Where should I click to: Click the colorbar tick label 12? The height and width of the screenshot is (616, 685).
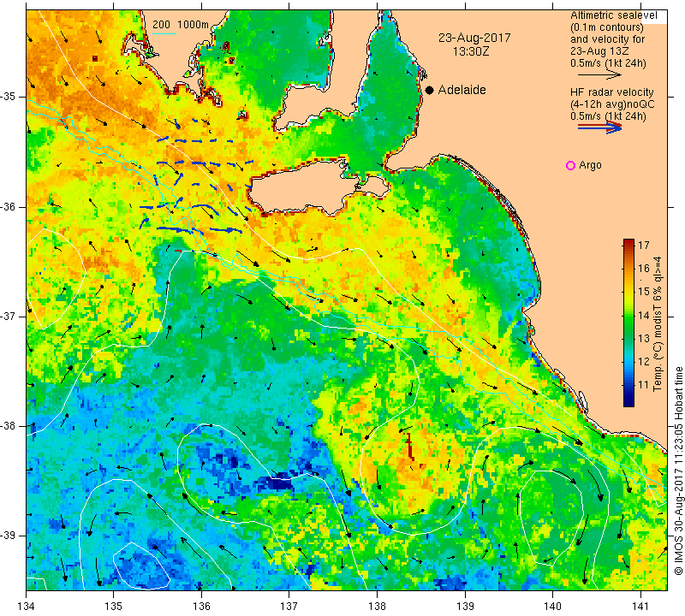tap(644, 362)
